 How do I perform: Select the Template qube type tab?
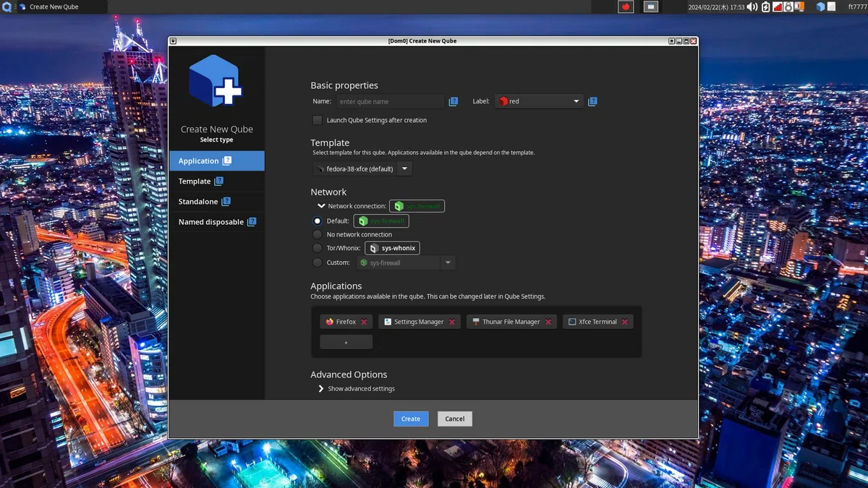(217, 181)
